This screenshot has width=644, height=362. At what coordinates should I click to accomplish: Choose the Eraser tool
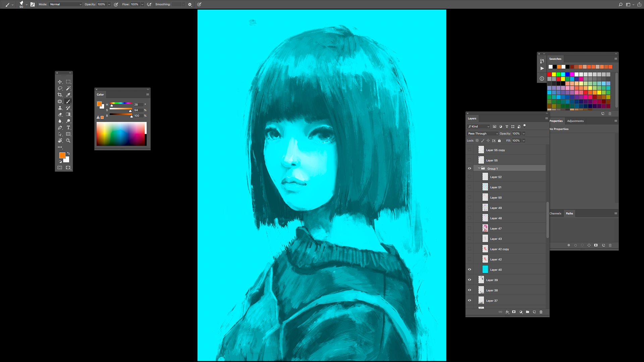click(60, 115)
